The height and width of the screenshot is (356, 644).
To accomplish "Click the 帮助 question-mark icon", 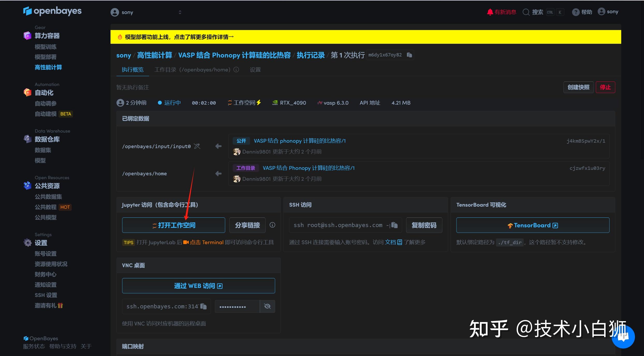I will click(576, 12).
